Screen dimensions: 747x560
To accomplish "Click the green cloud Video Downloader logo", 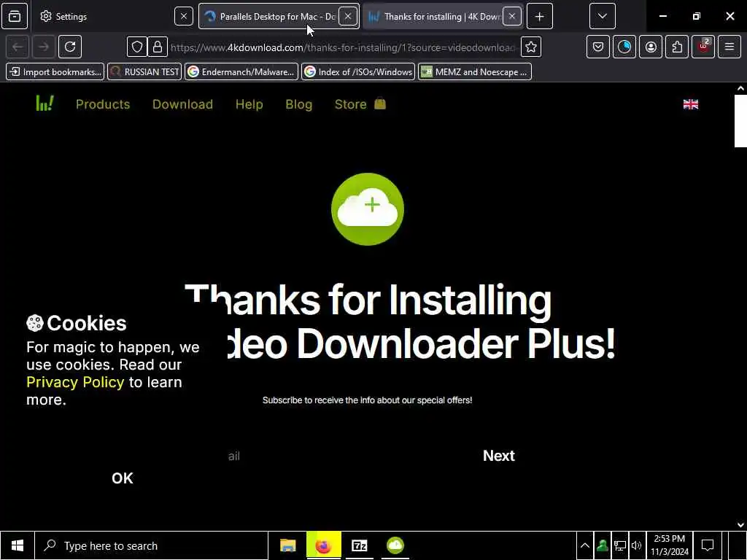I will [368, 209].
